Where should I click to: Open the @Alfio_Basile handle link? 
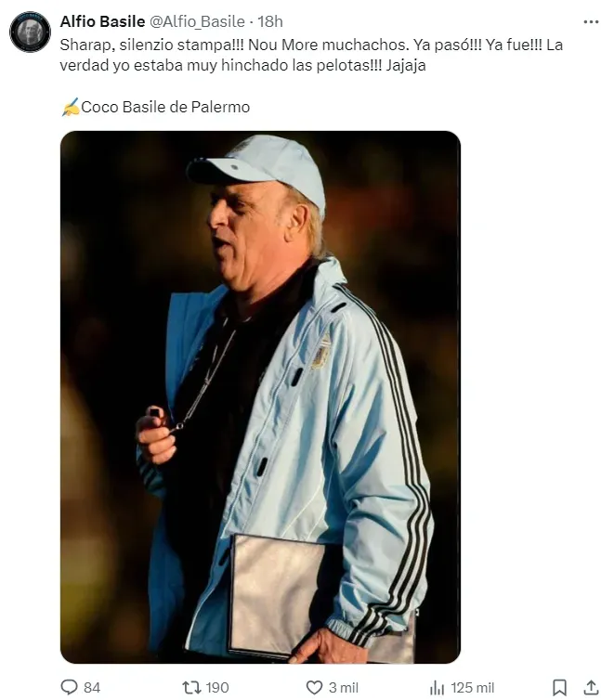(197, 21)
